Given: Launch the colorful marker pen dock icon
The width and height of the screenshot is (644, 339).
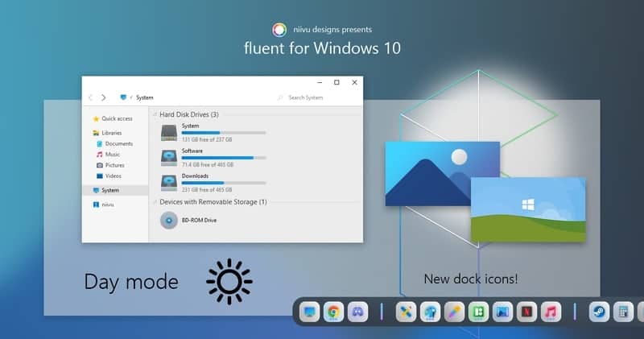Looking at the screenshot, I should coord(454,312).
